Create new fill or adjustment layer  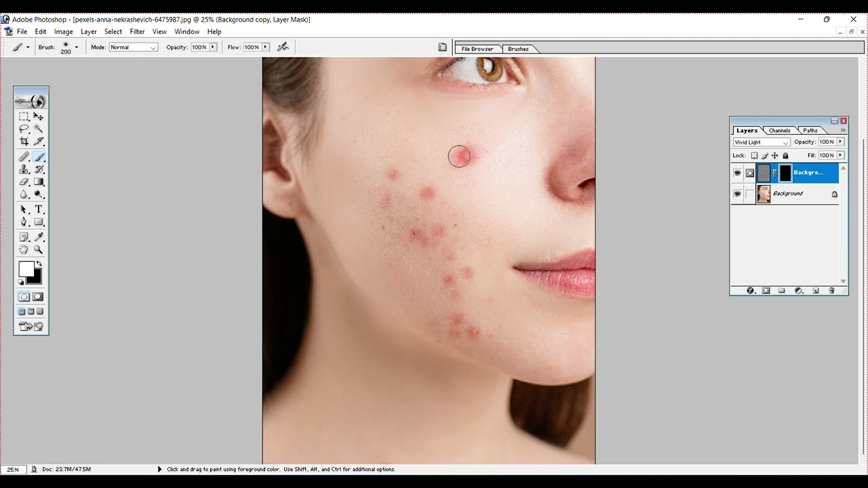(x=799, y=291)
